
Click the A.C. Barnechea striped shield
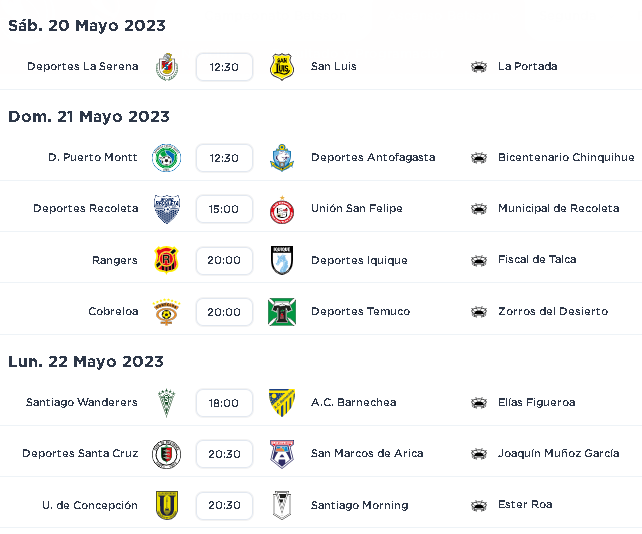tap(282, 403)
